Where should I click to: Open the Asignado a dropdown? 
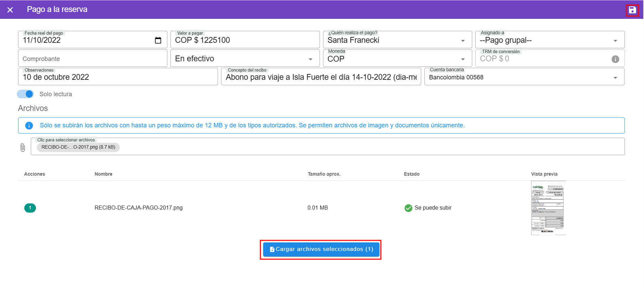(615, 41)
